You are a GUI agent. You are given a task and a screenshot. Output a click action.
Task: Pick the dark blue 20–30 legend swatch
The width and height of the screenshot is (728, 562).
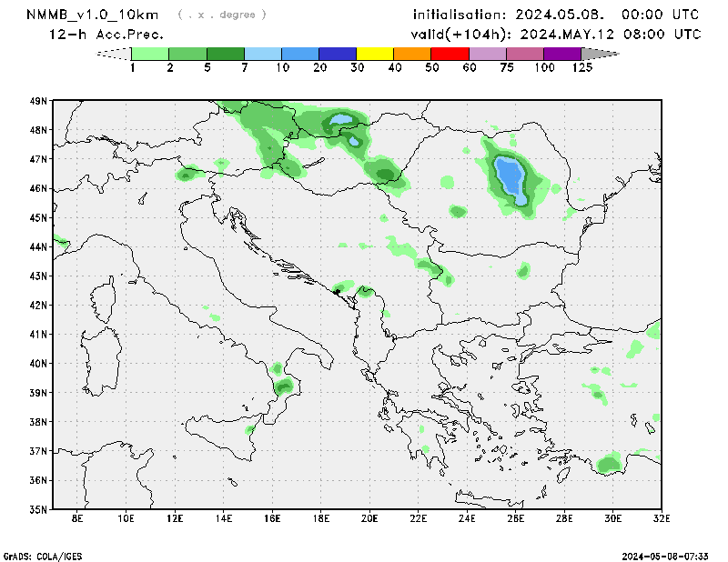pos(338,54)
